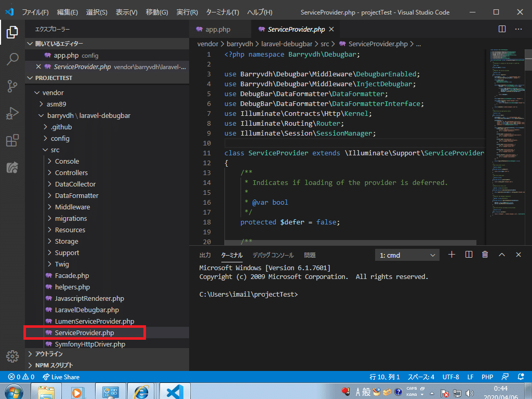Open the feedback icon in status bar
Image resolution: width=532 pixels, height=399 pixels.
click(505, 377)
